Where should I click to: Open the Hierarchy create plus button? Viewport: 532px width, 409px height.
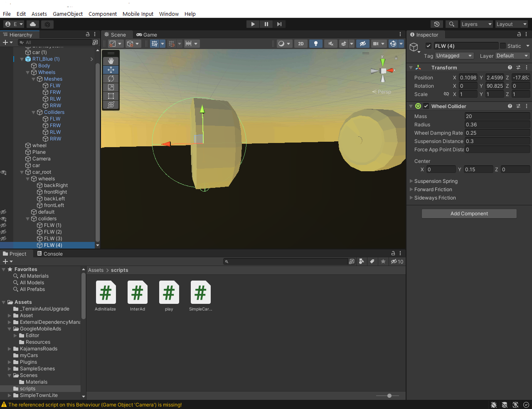pos(5,42)
